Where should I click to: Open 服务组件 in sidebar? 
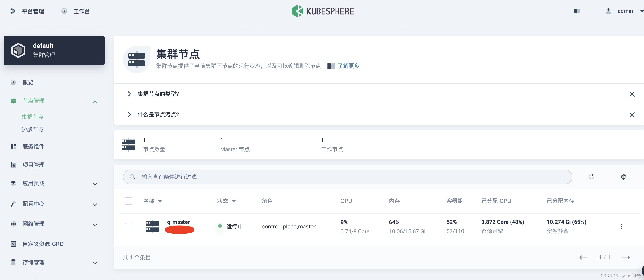33,146
